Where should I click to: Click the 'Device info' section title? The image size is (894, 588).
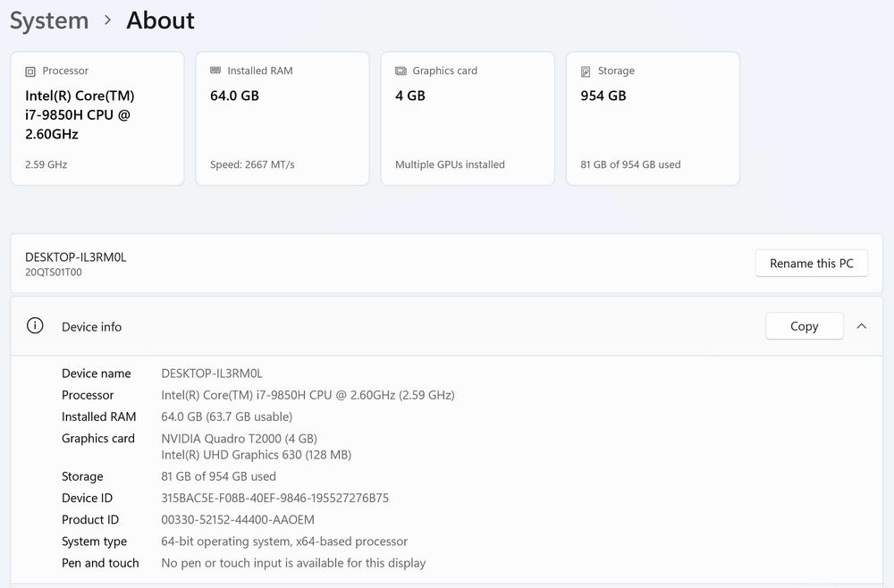pos(92,327)
